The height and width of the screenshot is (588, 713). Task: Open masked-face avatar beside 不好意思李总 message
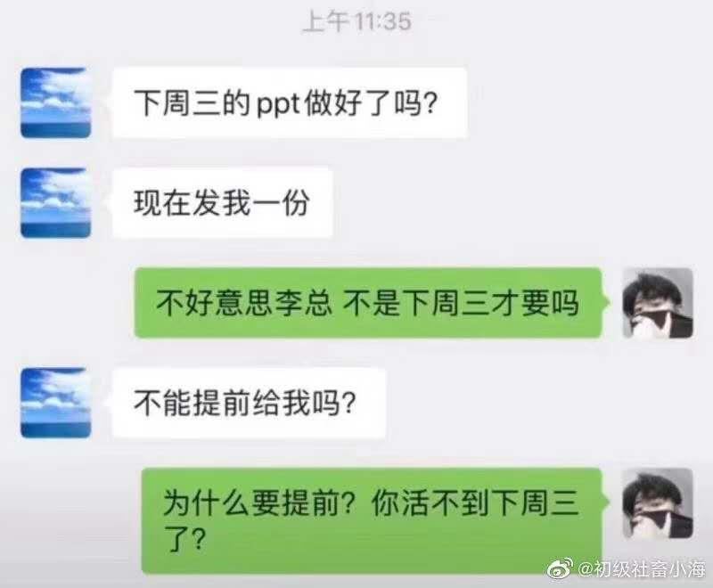pos(658,303)
